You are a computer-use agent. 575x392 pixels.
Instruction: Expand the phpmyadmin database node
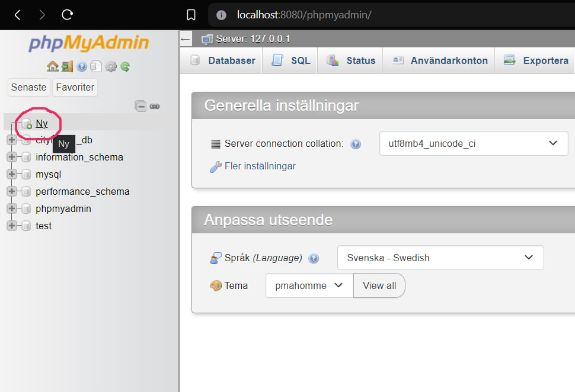12,208
